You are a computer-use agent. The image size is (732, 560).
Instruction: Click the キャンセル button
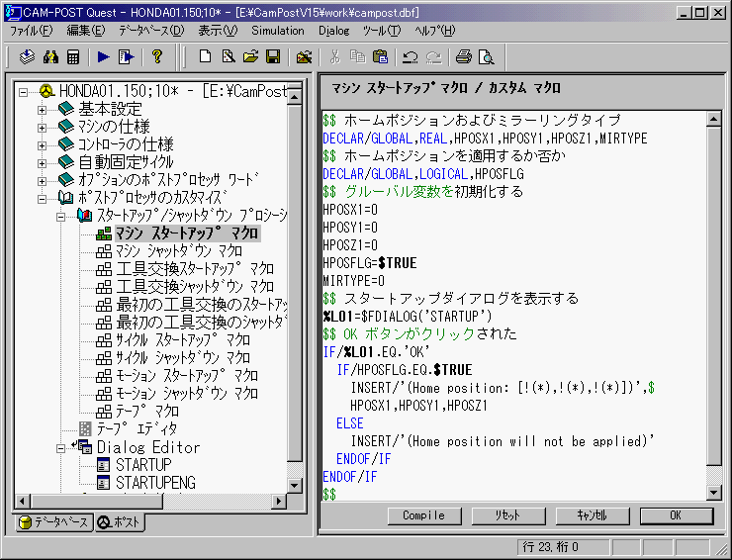tap(592, 515)
